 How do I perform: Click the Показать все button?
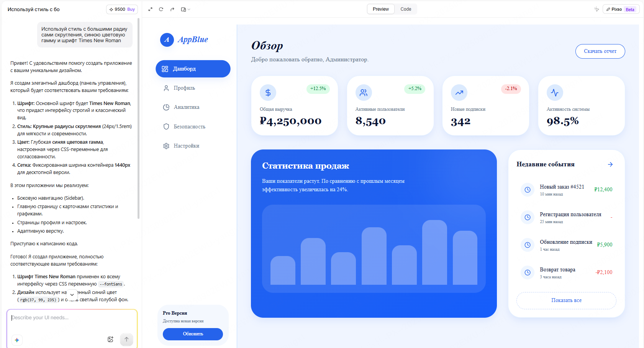pos(566,300)
